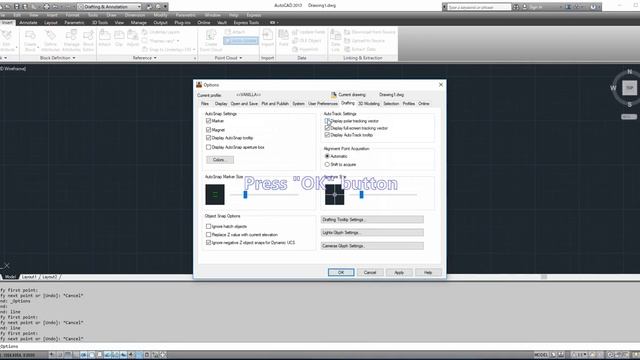Switch to the Selection tab in Options

391,104
